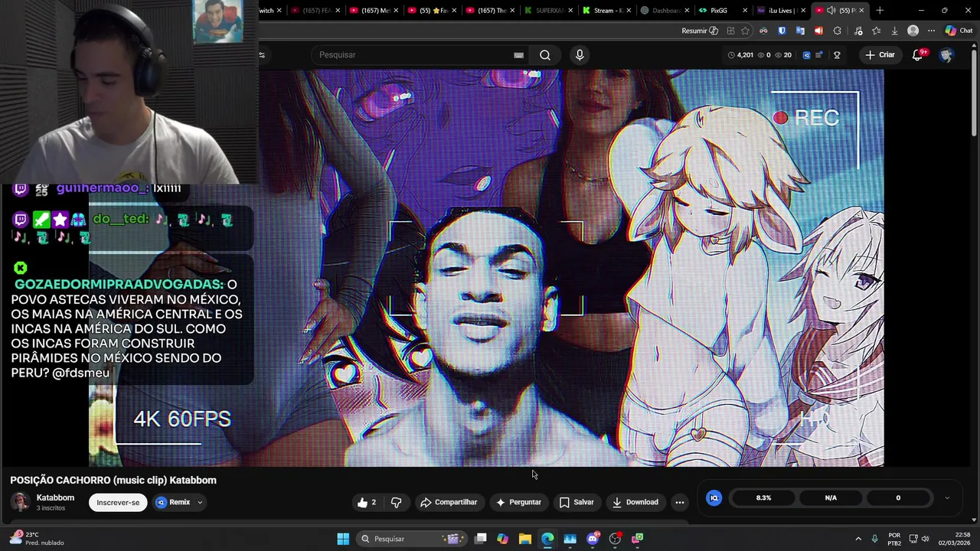
Task: Switch to the SUPERXAN tab
Action: click(x=546, y=11)
